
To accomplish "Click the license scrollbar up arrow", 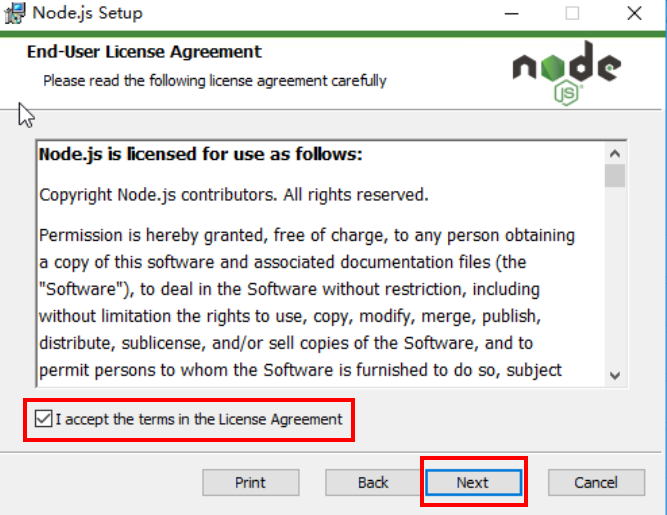I will tap(615, 154).
